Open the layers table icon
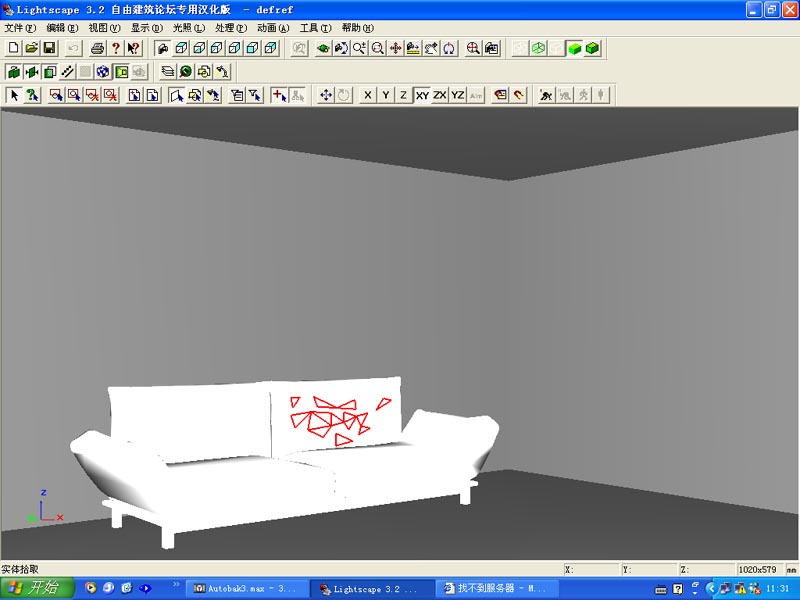The height and width of the screenshot is (600, 800). pos(168,71)
